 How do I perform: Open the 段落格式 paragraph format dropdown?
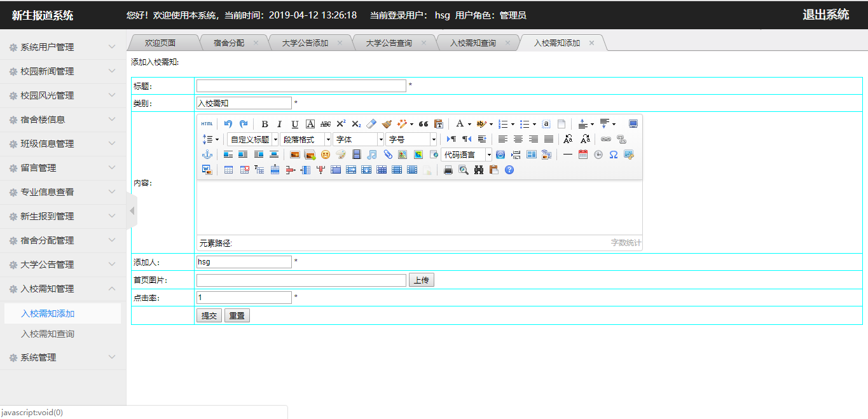click(306, 139)
